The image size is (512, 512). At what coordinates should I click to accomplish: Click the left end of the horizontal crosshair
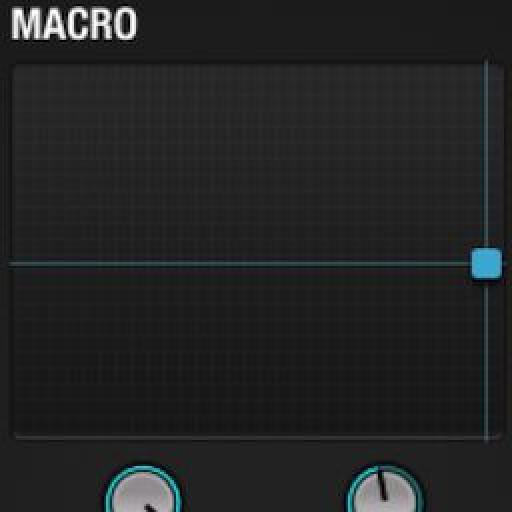[13, 264]
